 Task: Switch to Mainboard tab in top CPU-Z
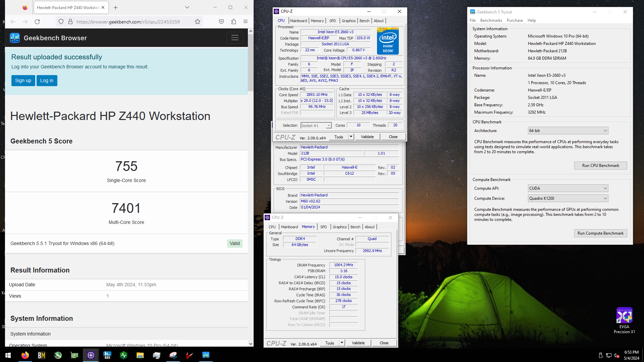pyautogui.click(x=299, y=21)
